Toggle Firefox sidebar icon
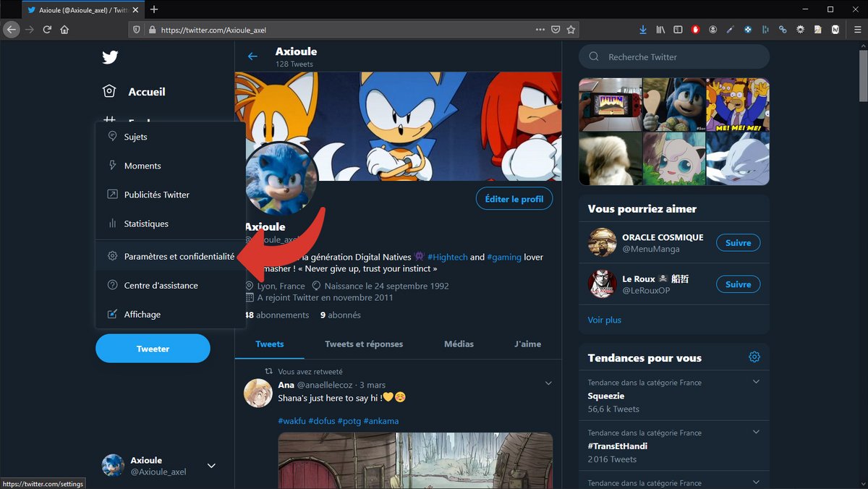The image size is (868, 489). coord(678,30)
